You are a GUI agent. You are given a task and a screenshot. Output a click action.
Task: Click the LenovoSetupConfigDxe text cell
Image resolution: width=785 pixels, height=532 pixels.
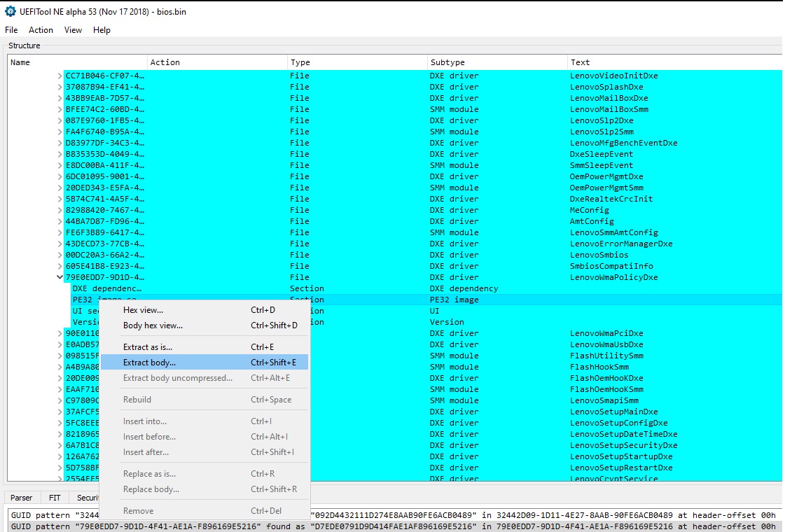619,423
